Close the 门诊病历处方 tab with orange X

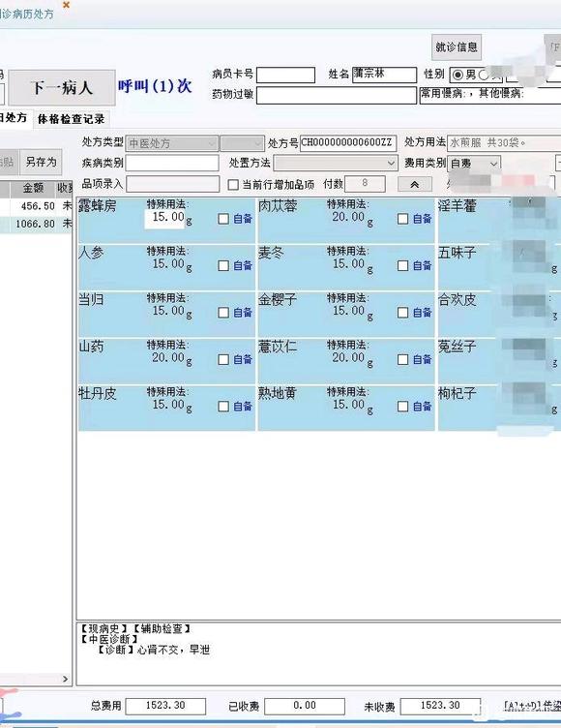pos(66,5)
